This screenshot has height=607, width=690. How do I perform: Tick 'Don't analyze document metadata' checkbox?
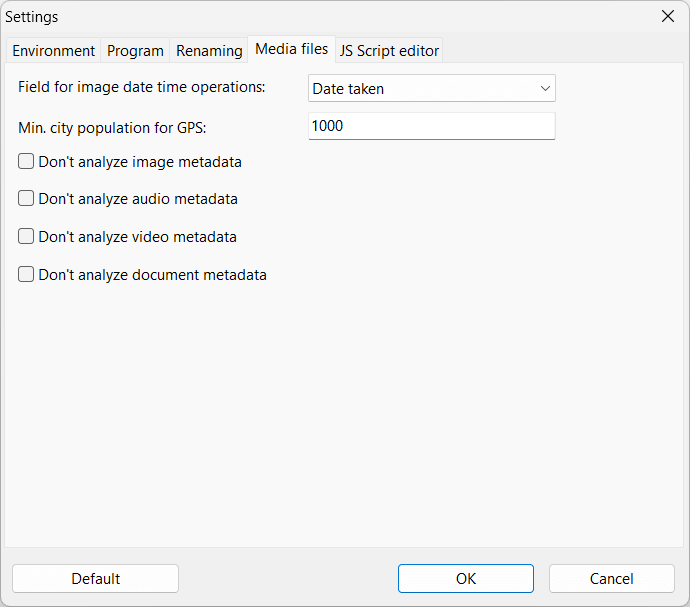27,275
